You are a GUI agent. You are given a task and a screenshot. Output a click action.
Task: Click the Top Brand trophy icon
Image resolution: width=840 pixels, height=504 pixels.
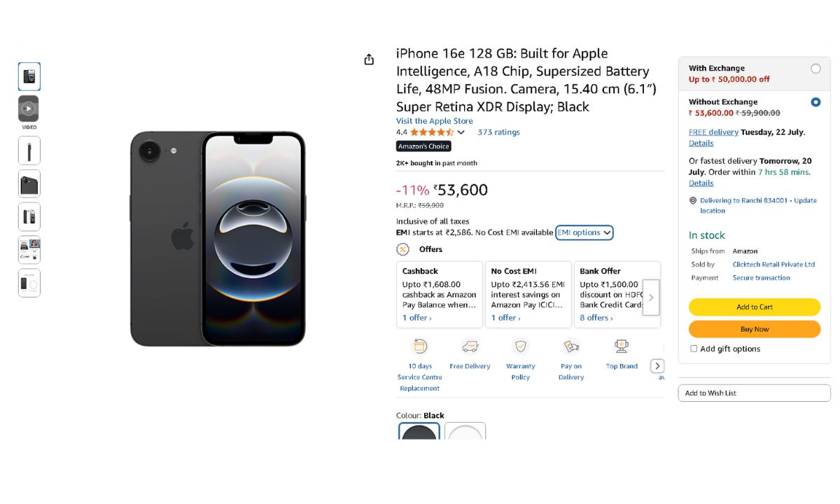coord(622,346)
